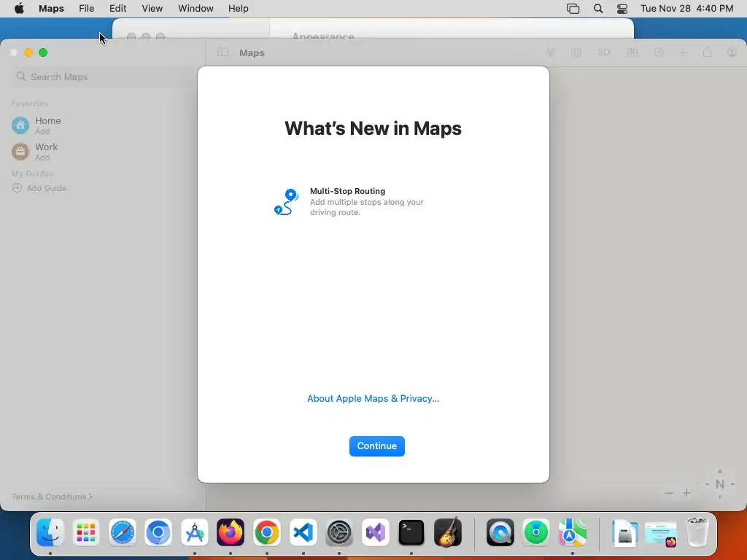Open the Edit menu
This screenshot has width=747, height=560.
pos(117,9)
